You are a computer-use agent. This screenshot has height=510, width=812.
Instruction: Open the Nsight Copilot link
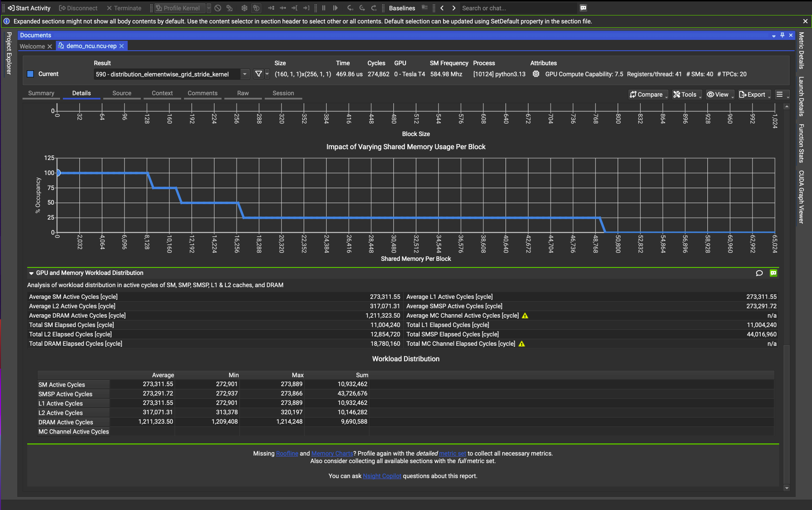[x=382, y=476]
